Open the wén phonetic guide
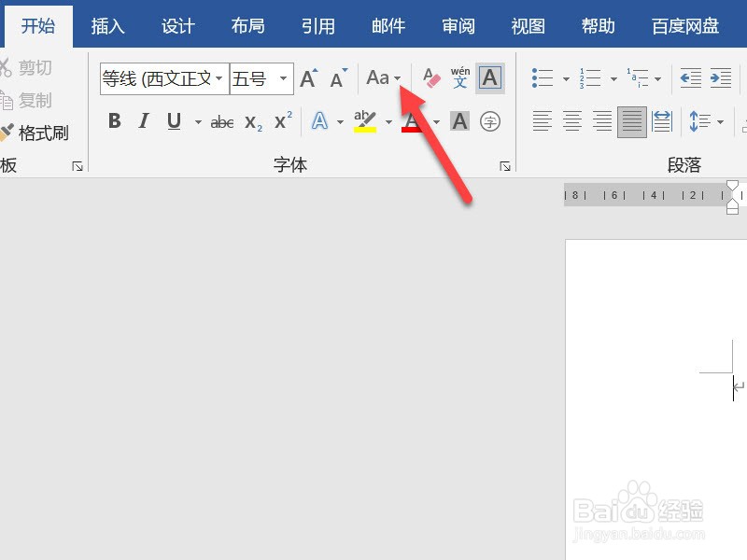Viewport: 747px width, 560px height. [460, 78]
